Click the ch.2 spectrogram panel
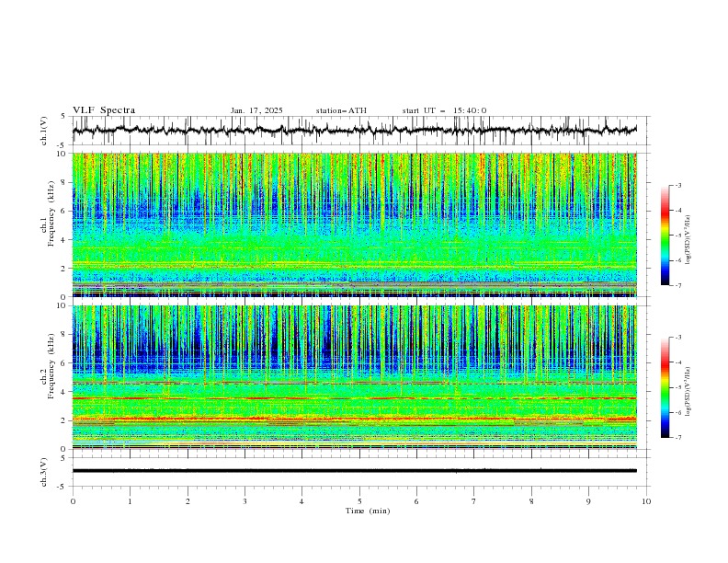Image resolution: width=728 pixels, height=563 pixels. [355, 377]
